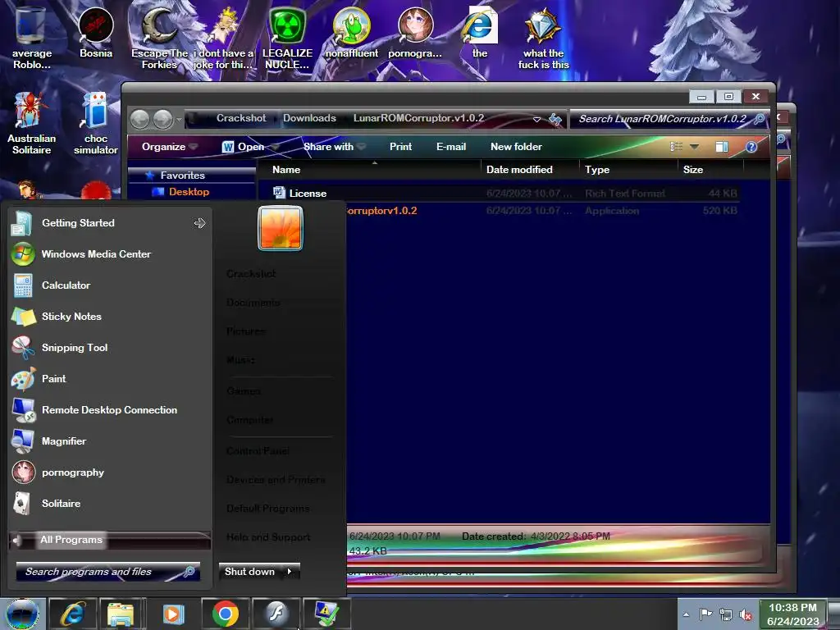Launch the Australian Solitaire desktop icon
The image size is (840, 630).
(x=31, y=123)
